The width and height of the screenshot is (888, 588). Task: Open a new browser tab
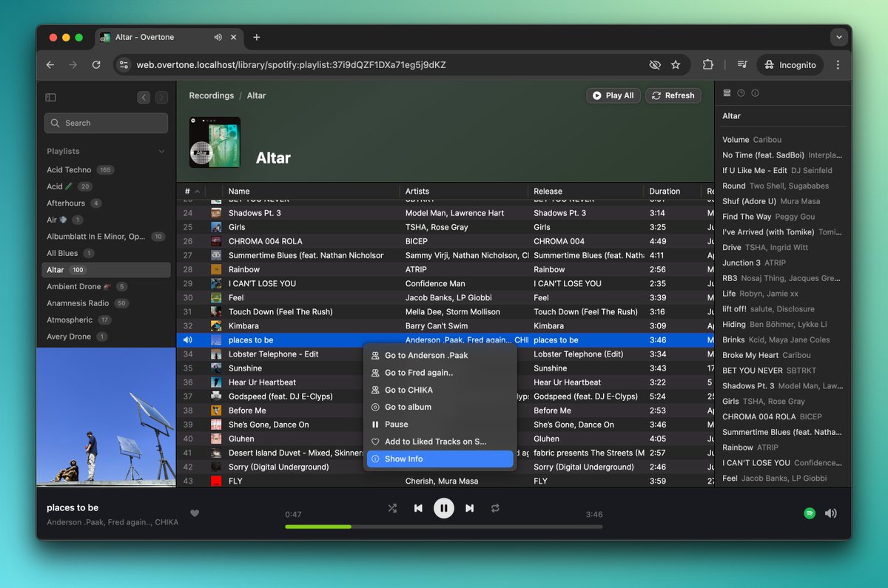point(257,37)
